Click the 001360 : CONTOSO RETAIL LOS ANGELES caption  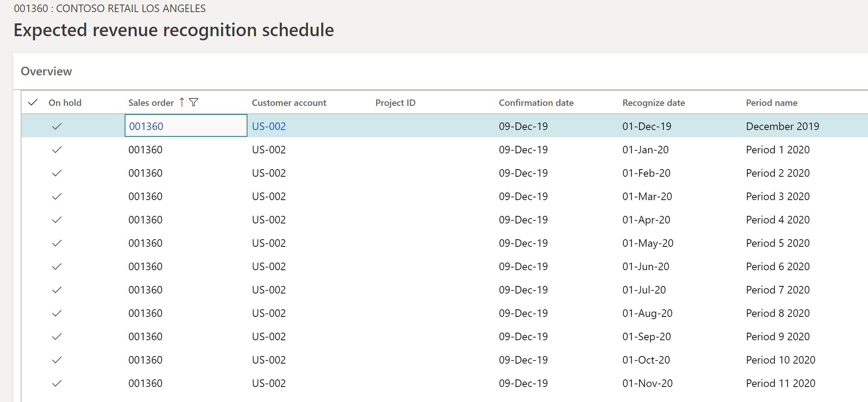(110, 8)
